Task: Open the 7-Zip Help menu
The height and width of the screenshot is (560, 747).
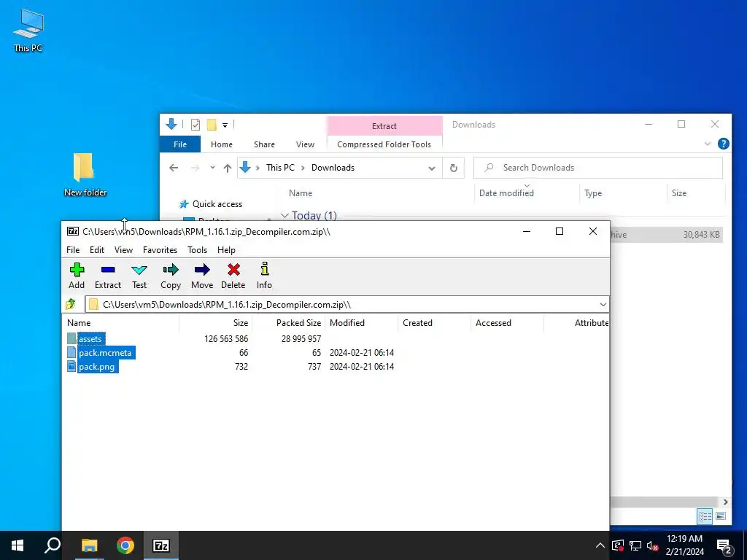Action: (x=226, y=249)
